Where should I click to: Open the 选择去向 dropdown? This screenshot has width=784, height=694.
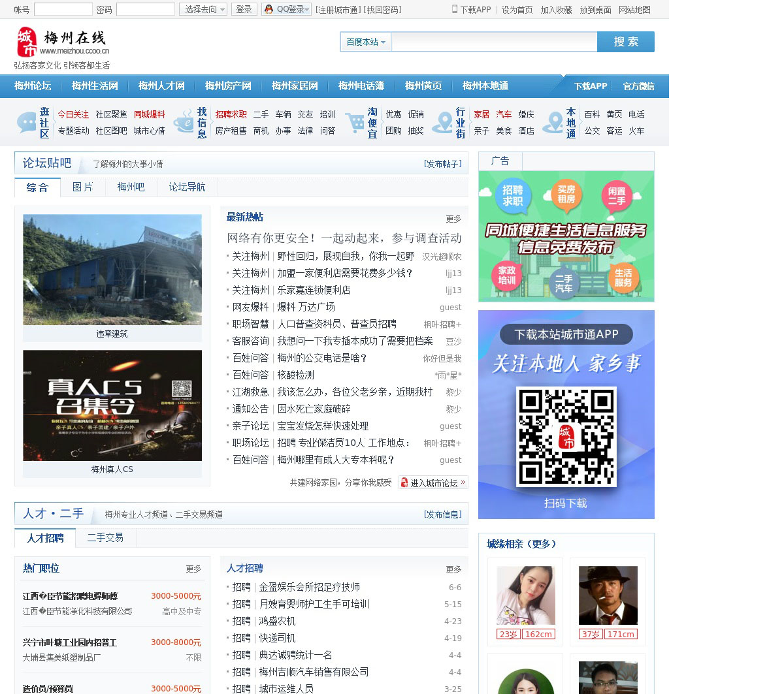tap(203, 9)
